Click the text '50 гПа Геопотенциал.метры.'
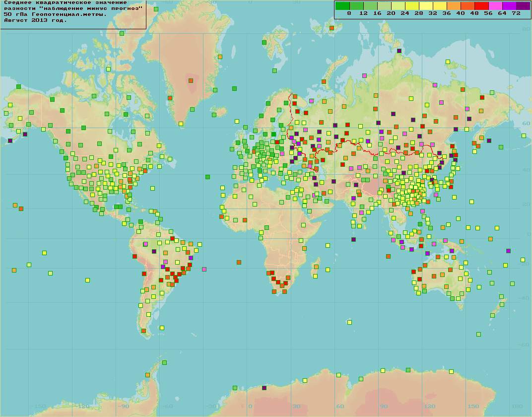Screen dimensions: 532x417 (x=55, y=14)
